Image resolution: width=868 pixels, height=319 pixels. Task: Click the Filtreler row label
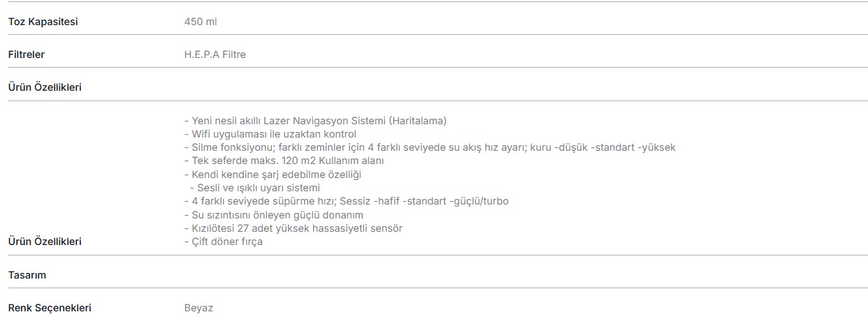pyautogui.click(x=27, y=54)
